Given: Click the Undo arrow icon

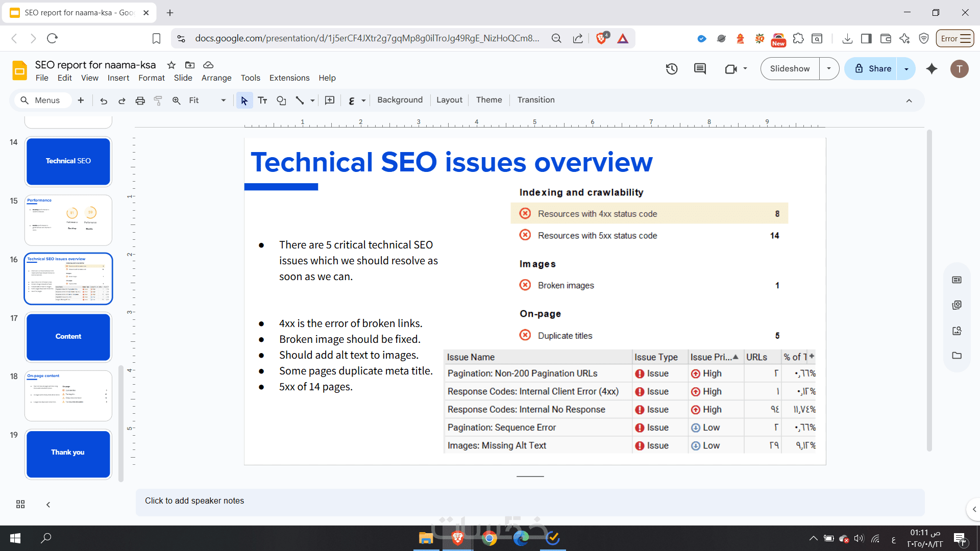Looking at the screenshot, I should click(x=104, y=101).
